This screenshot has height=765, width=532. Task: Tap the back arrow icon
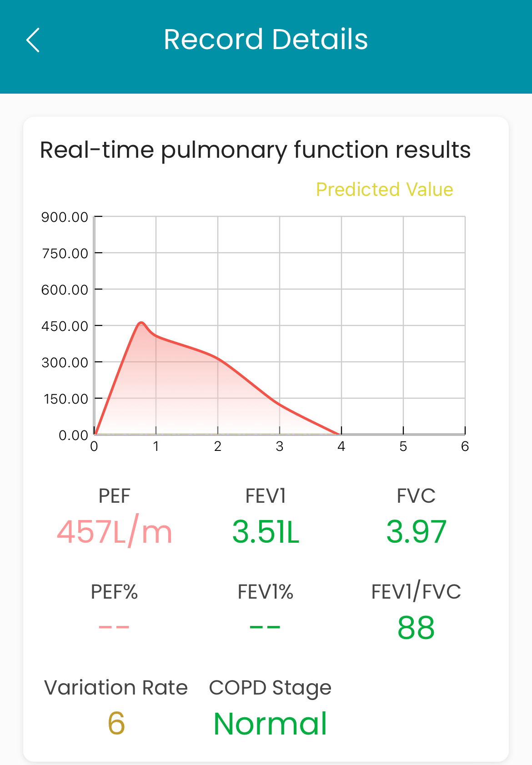click(x=33, y=40)
